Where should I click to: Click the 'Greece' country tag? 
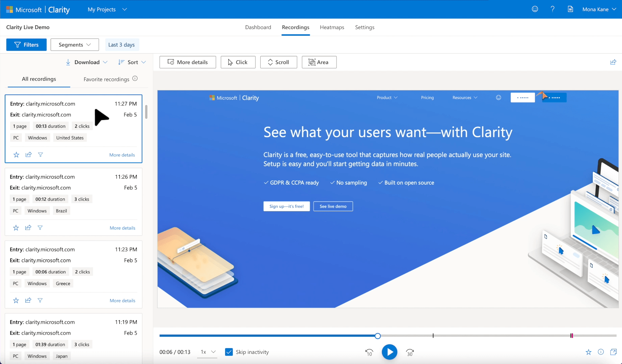coord(63,283)
